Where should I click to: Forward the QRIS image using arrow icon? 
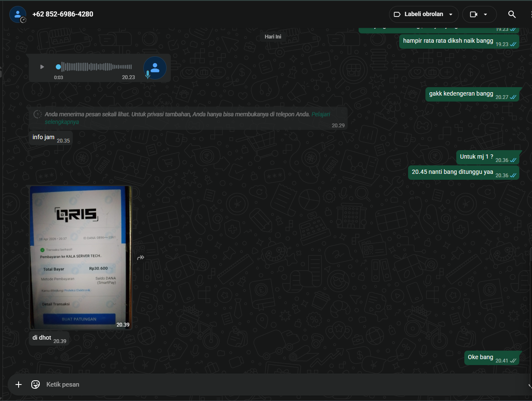[x=141, y=258]
